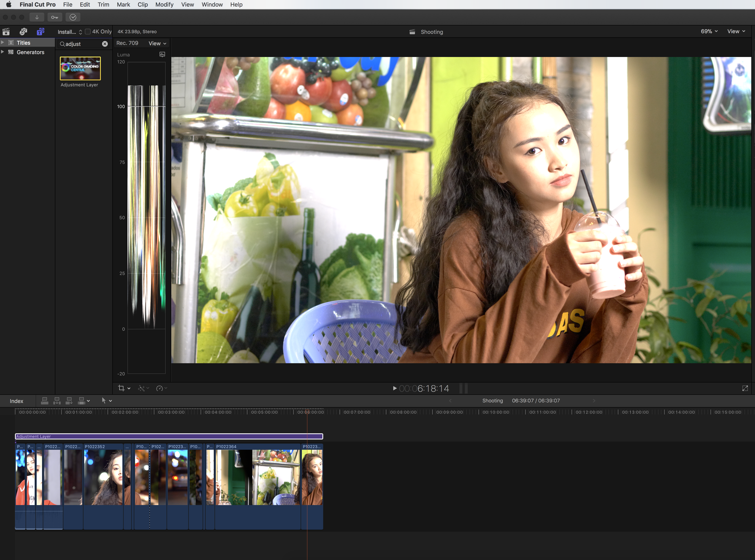Click Connect clip to primary storyline icon
Image resolution: width=755 pixels, height=560 pixels.
(44, 401)
